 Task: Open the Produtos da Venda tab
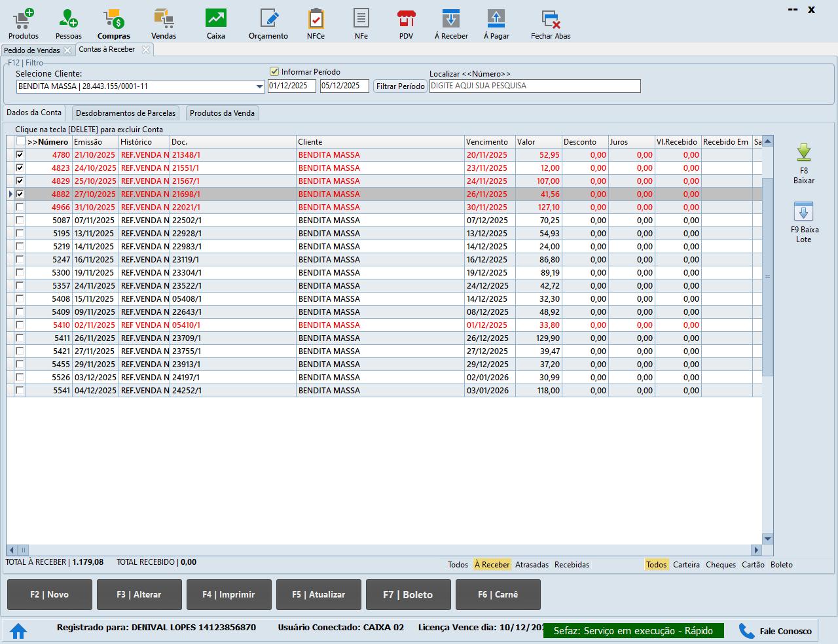[x=222, y=113]
